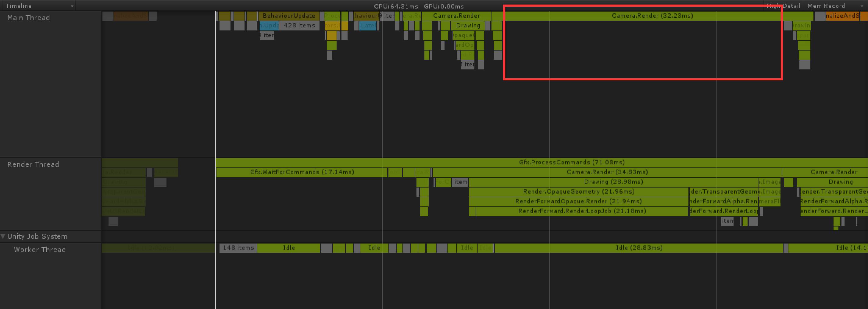Select the Render Thread row label
This screenshot has width=868, height=309.
tap(33, 164)
